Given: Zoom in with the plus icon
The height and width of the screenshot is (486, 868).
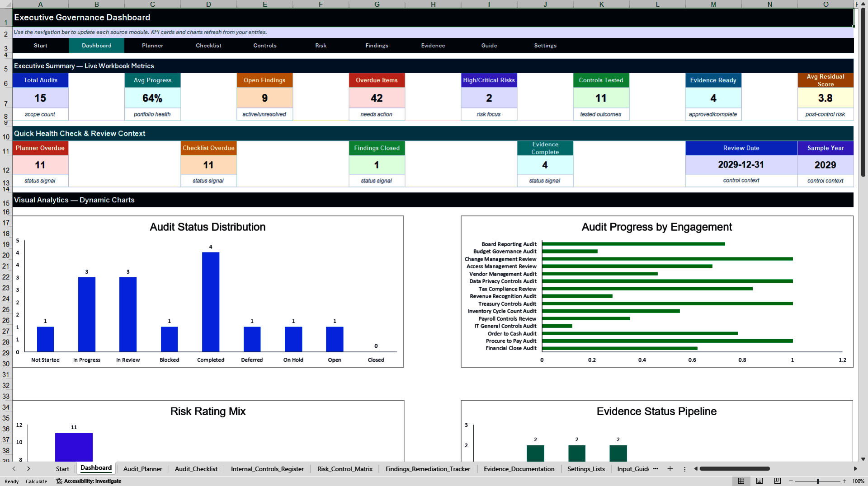Looking at the screenshot, I should pyautogui.click(x=844, y=481).
